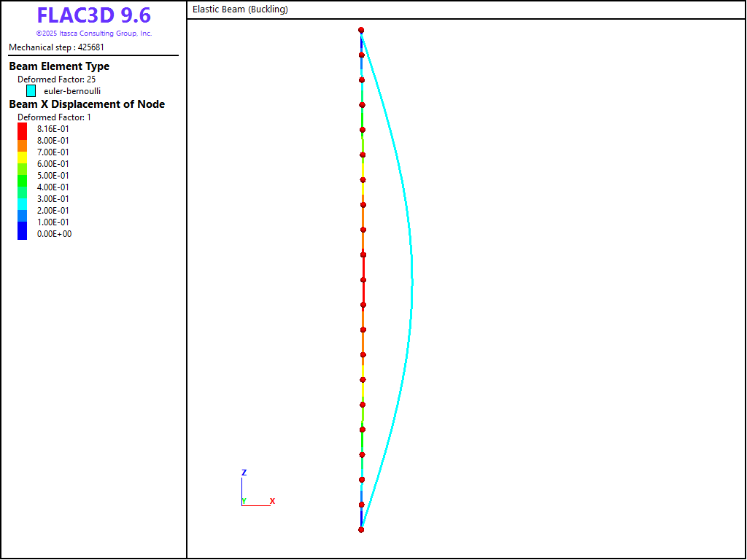The width and height of the screenshot is (747, 560).
Task: Click the red X axis label
Action: pos(272,501)
